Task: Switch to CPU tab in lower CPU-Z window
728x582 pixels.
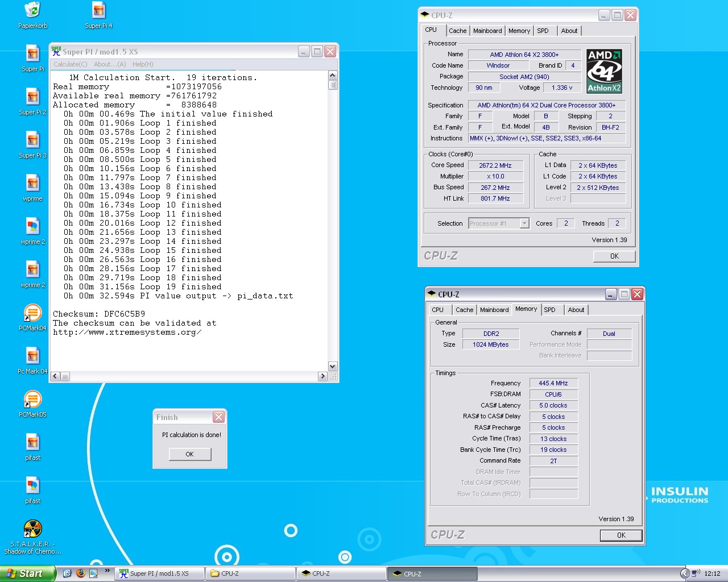Action: coord(437,310)
